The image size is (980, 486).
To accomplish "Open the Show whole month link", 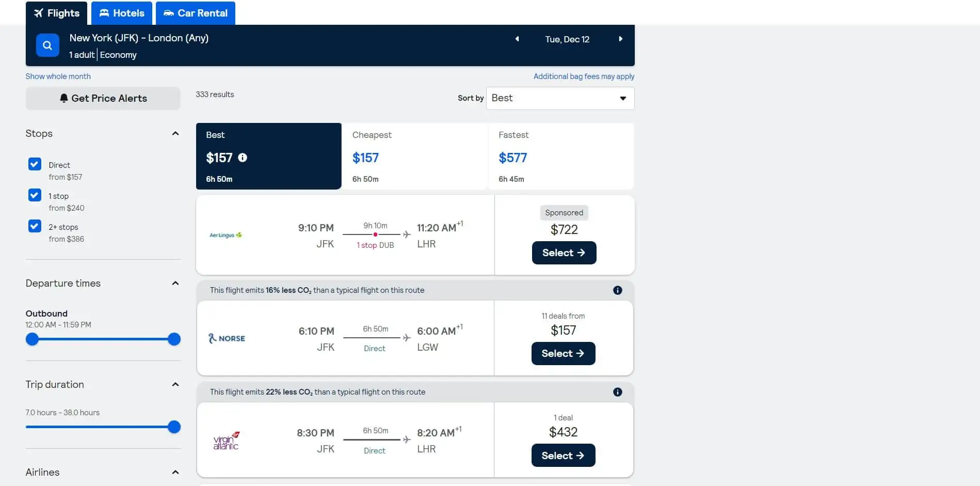I will coord(58,76).
